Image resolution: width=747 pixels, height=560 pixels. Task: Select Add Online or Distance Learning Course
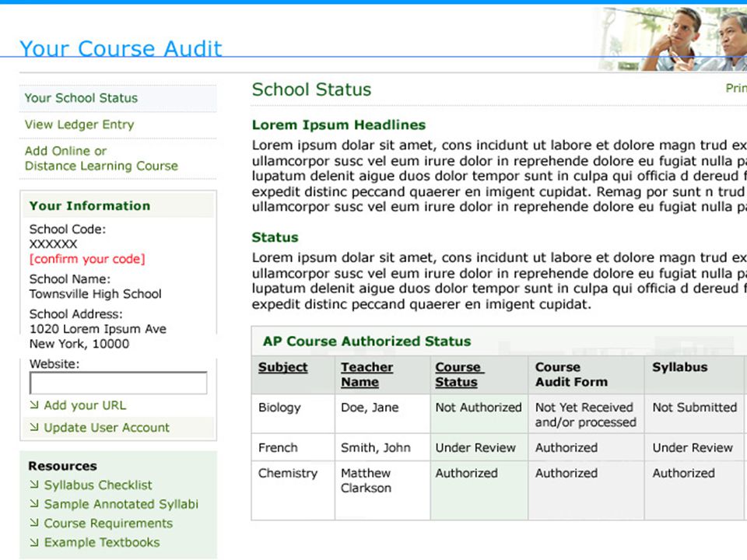point(101,158)
